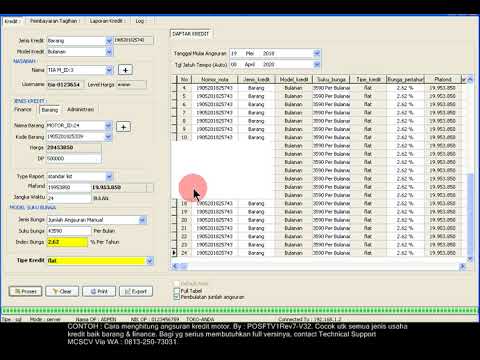The height and width of the screenshot is (360, 480).
Task: Expand the Jenis Kredit dropdown
Action: point(109,41)
